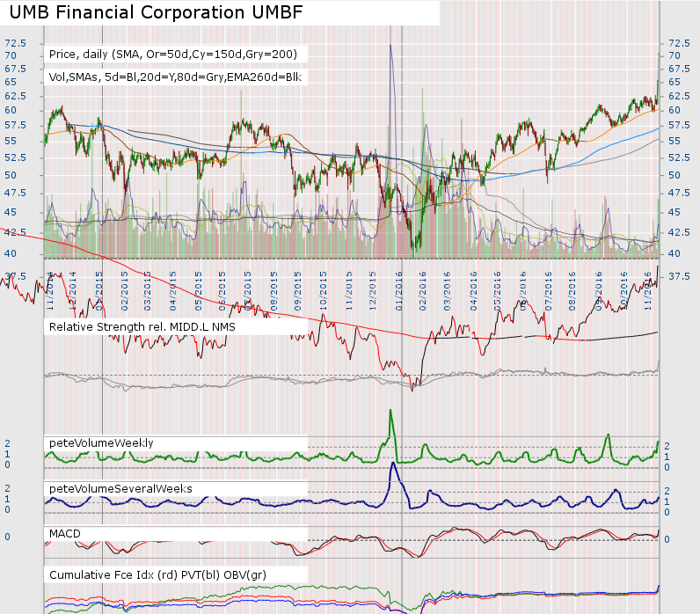
Task: Click the Cumulative Fce Idx PVT OBV label
Action: (157, 574)
